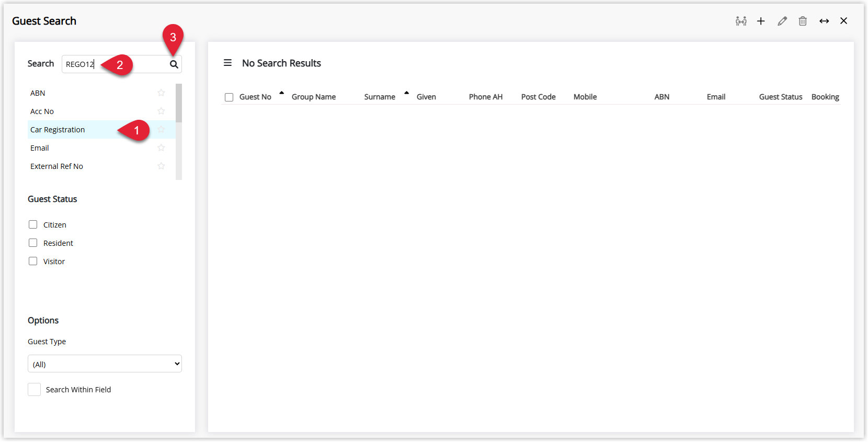Image resolution: width=868 pixels, height=442 pixels.
Task: Select ABN in search field list
Action: click(101, 93)
